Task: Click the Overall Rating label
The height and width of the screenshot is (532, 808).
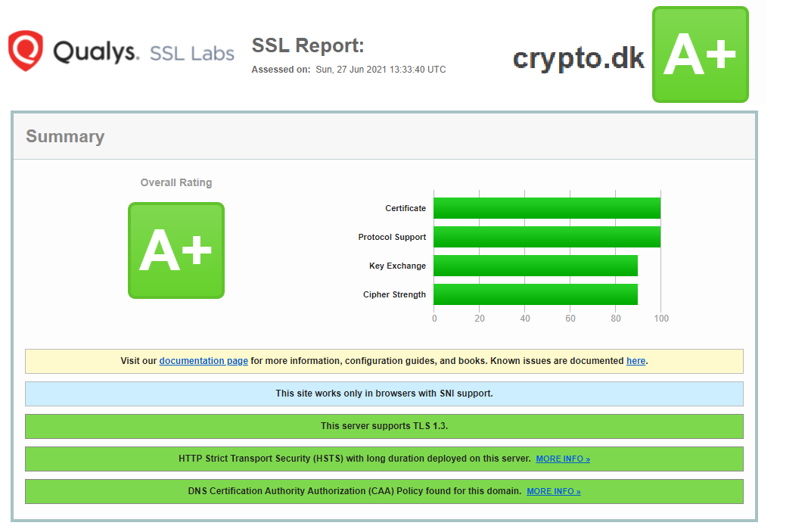Action: pos(176,182)
